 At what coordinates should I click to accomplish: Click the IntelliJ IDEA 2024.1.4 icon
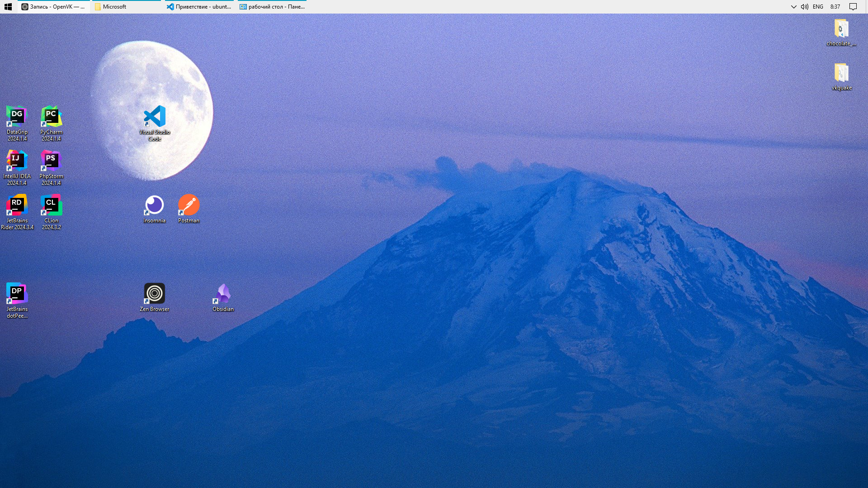[x=17, y=161]
